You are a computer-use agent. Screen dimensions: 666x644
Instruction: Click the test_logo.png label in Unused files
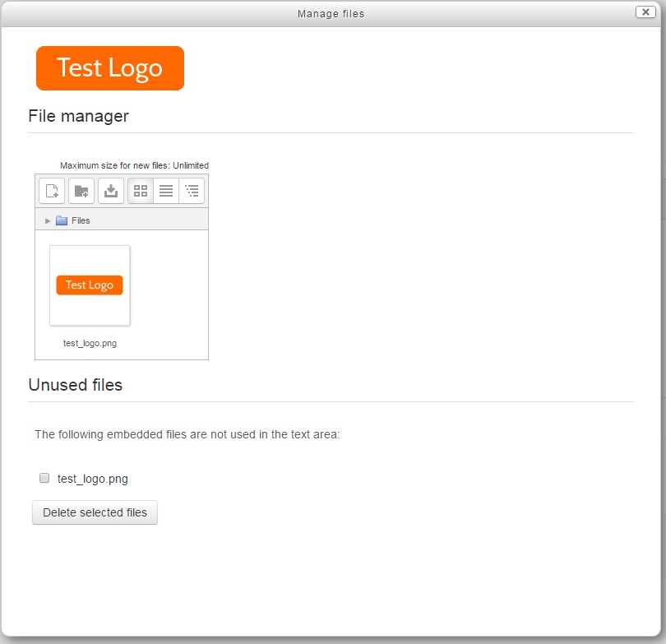[x=93, y=479]
